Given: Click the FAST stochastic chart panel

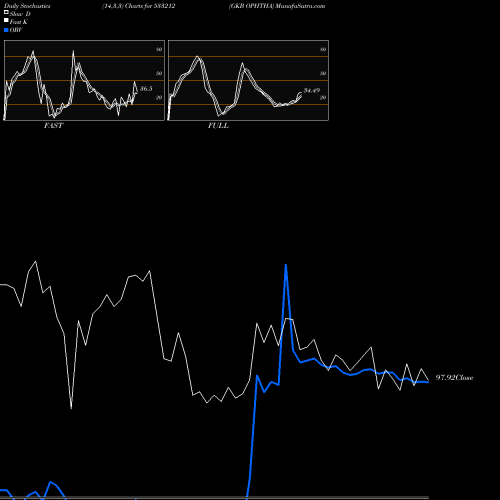Looking at the screenshot, I should [84, 80].
